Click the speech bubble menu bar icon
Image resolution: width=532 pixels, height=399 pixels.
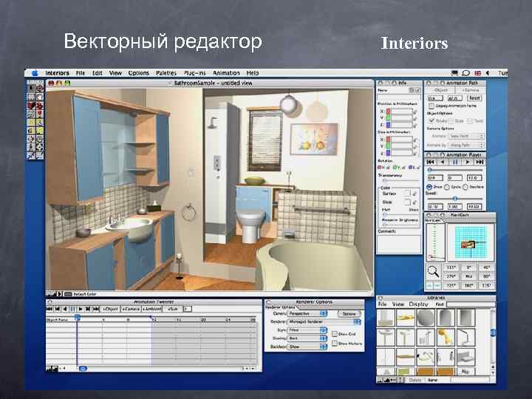[465, 73]
